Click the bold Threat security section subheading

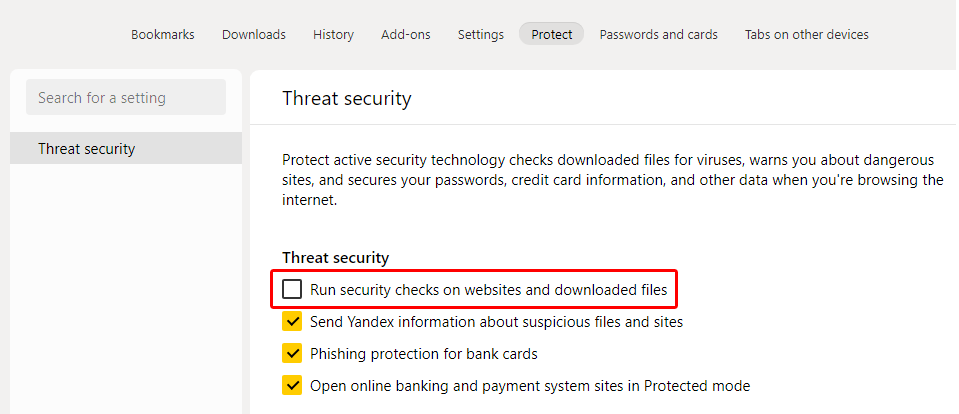[x=335, y=258]
